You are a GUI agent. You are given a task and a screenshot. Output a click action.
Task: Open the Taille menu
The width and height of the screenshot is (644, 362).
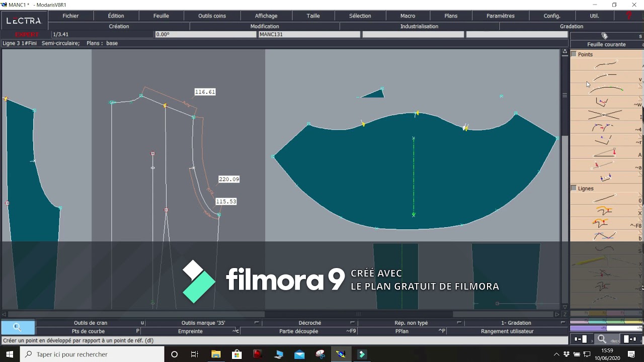coord(313,16)
